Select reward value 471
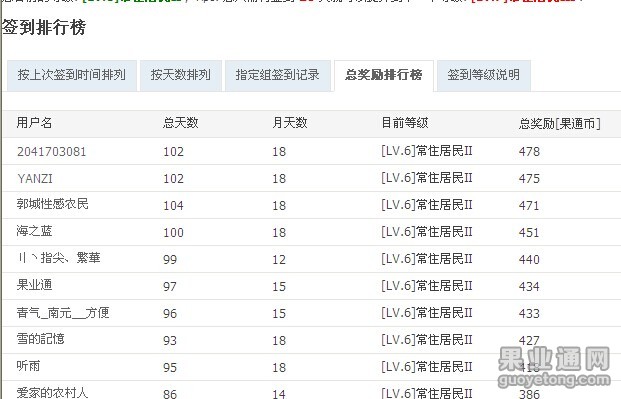This screenshot has width=621, height=399. [529, 206]
